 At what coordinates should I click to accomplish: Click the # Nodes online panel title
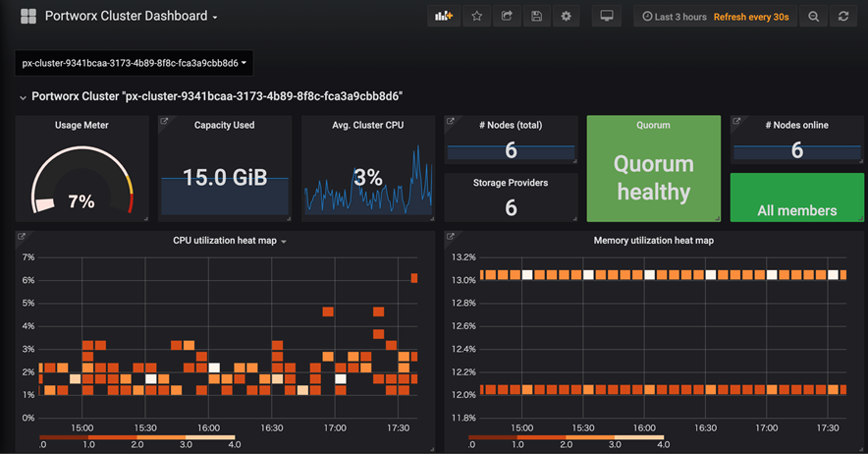point(797,125)
